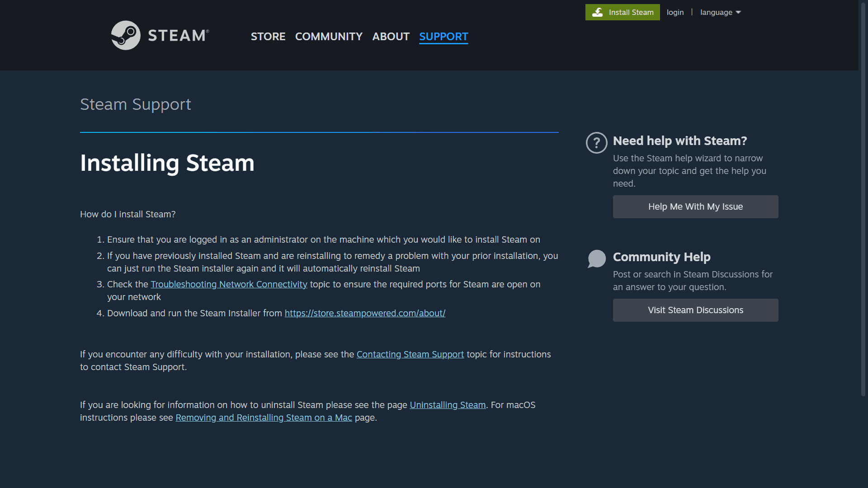Click the 'Community Help' heading
Viewport: 868px width, 488px height.
661,257
